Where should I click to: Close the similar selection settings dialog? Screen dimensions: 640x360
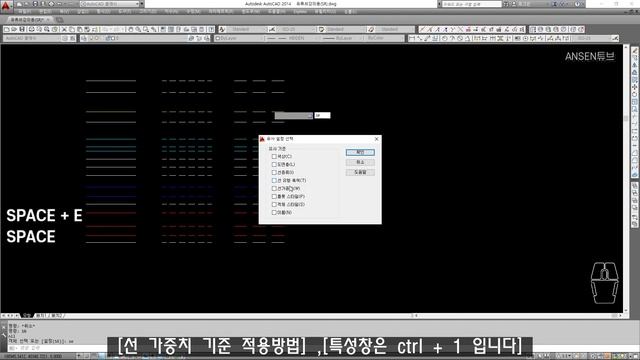[376, 139]
